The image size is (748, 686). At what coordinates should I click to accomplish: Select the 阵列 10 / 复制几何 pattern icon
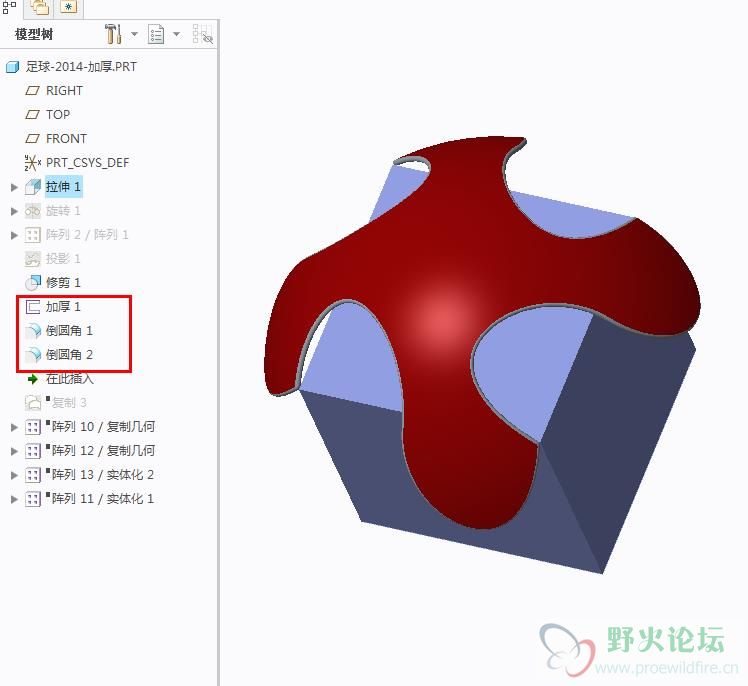[32, 427]
